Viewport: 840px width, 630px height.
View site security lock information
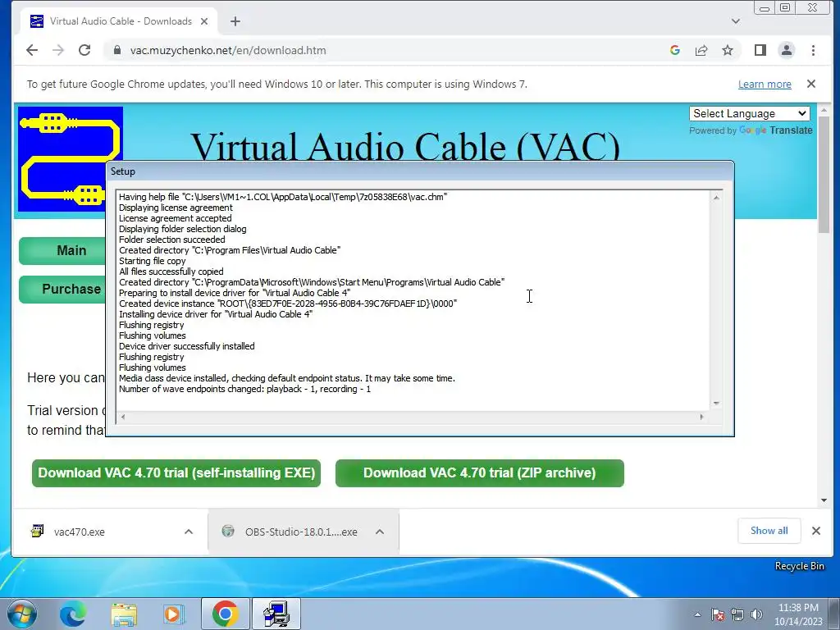pos(117,50)
